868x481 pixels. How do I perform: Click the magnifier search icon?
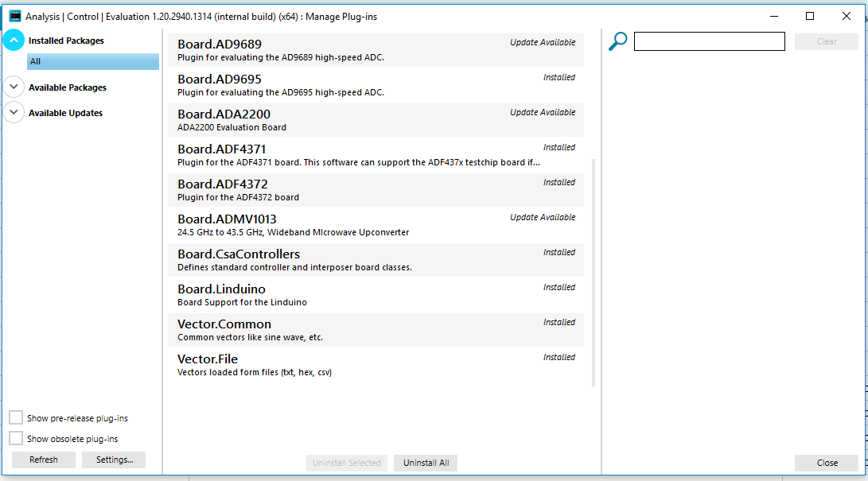(x=618, y=41)
